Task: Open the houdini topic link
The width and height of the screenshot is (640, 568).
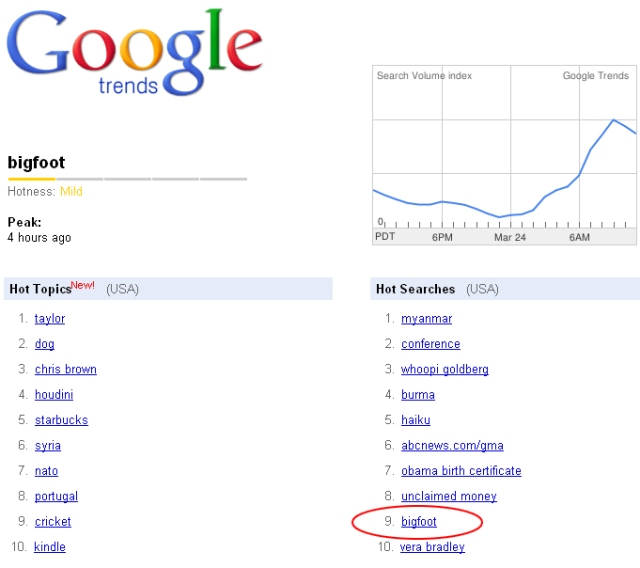Action: click(54, 395)
